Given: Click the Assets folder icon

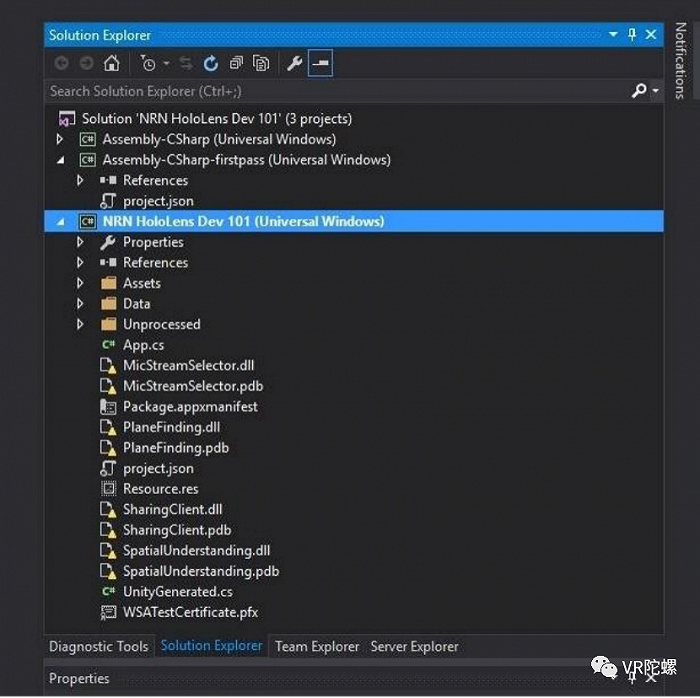Looking at the screenshot, I should pos(108,283).
